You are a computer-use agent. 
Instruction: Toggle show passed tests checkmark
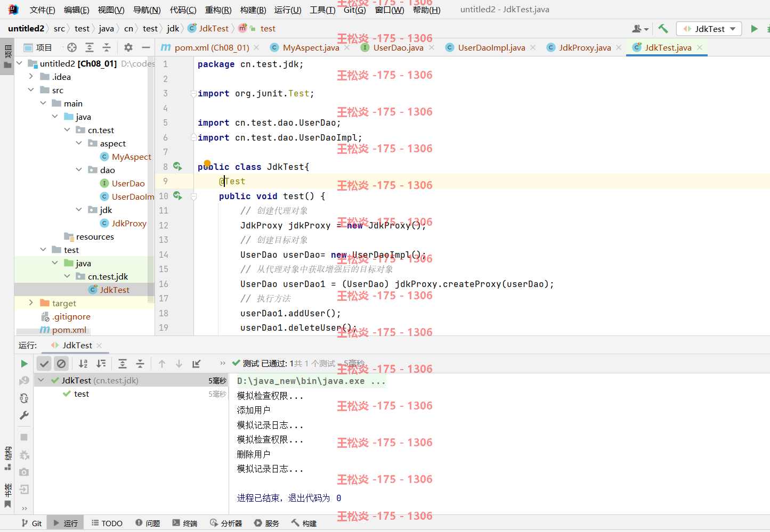click(44, 364)
